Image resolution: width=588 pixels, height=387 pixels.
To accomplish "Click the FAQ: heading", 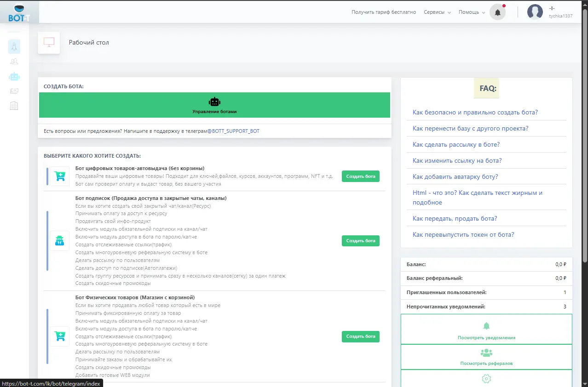I will tap(488, 88).
